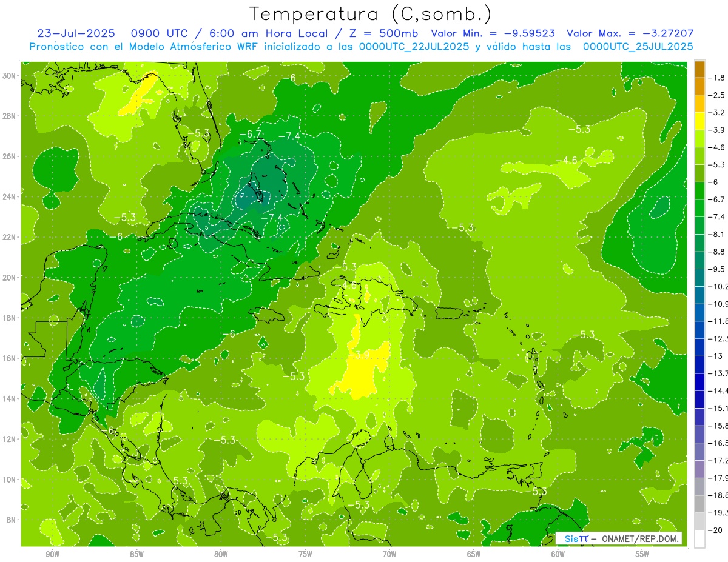Click the "-8.8" legend value
728x562 pixels.
(x=716, y=252)
